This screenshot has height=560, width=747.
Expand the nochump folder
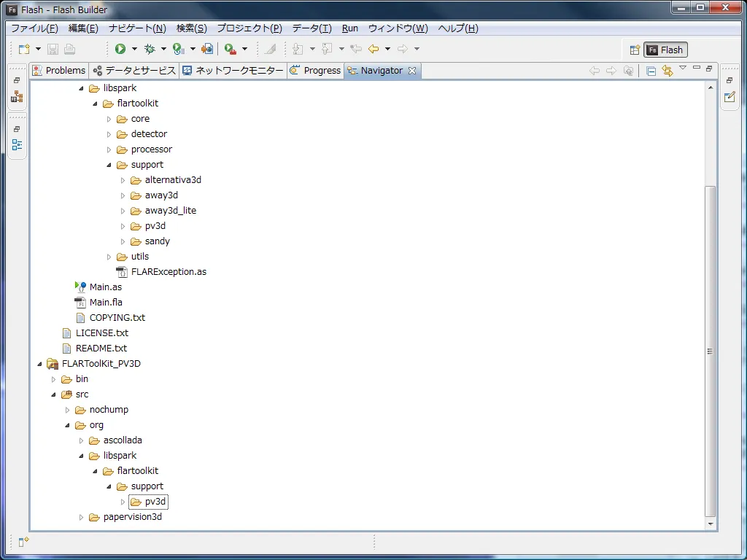pos(67,410)
